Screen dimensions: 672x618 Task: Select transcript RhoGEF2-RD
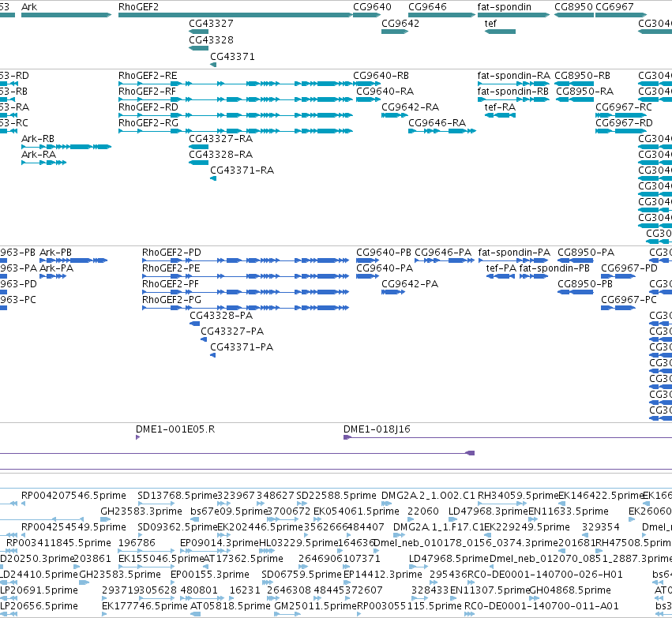click(236, 115)
